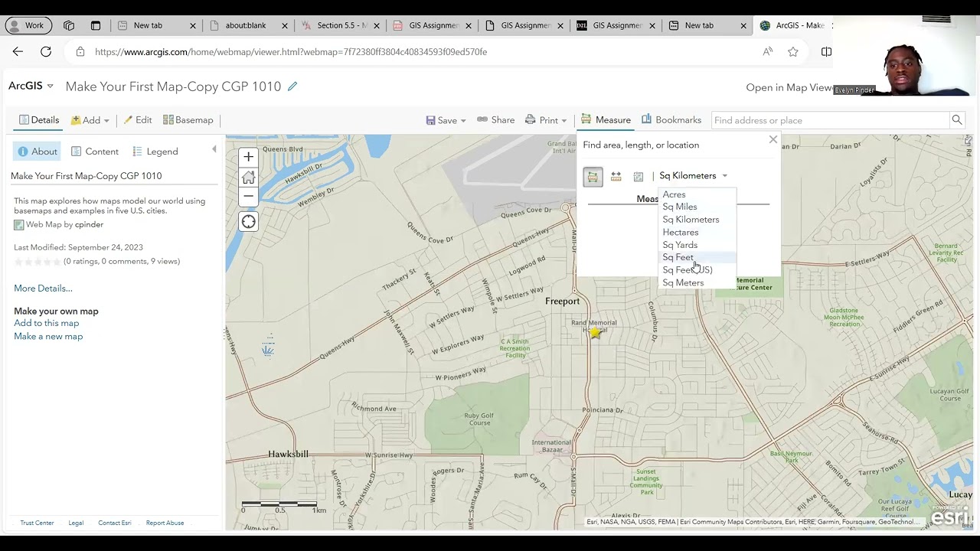This screenshot has width=980, height=551.
Task: Open browser workspaces icon
Action: pos(69,25)
